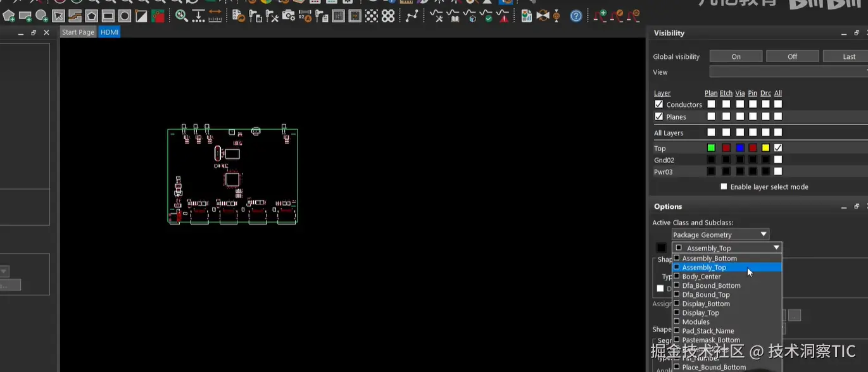Activate the shape select arrow tool
Screen dimensions: 868x372
tap(58, 16)
